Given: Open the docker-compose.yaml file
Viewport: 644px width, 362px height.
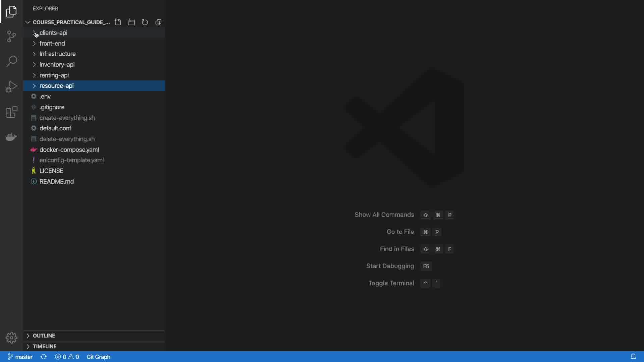Looking at the screenshot, I should pos(69,149).
